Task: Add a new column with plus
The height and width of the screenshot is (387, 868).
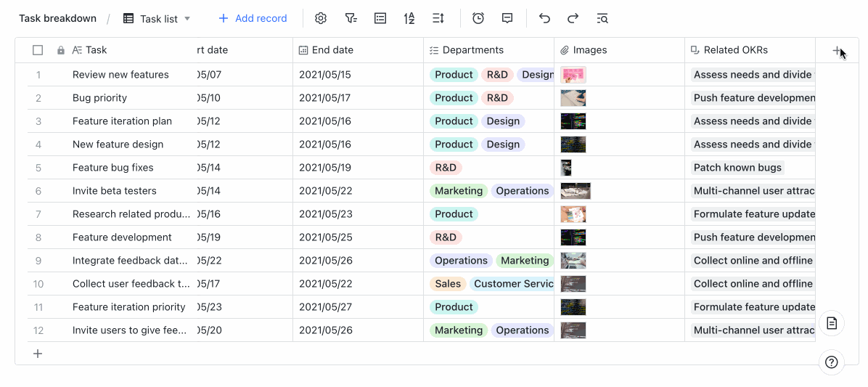Action: (837, 51)
